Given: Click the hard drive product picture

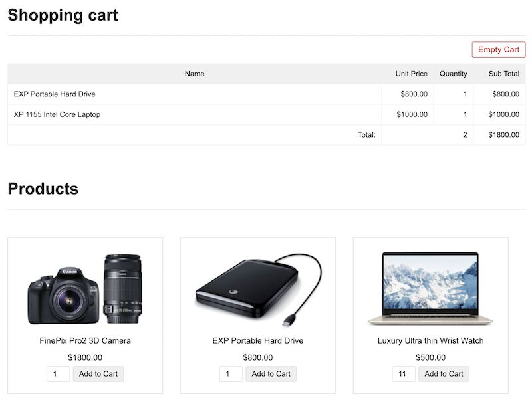Looking at the screenshot, I should (257, 289).
